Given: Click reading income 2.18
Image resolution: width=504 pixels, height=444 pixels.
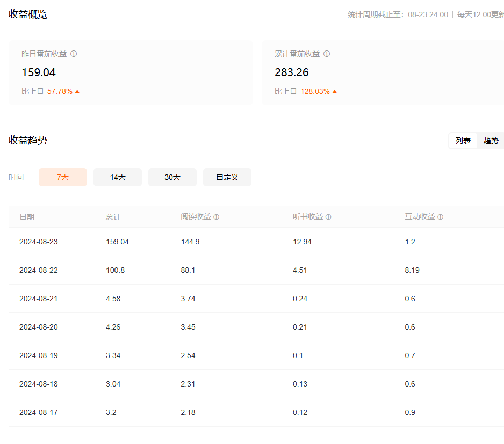Looking at the screenshot, I should 188,412.
